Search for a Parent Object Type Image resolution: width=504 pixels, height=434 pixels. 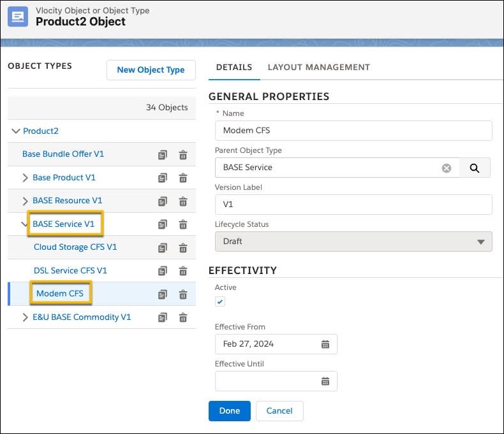[475, 168]
